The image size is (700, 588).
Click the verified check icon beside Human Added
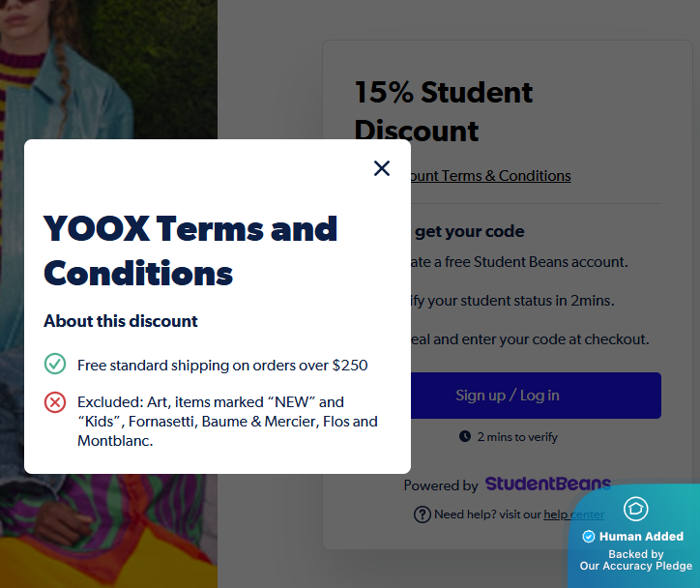click(589, 537)
